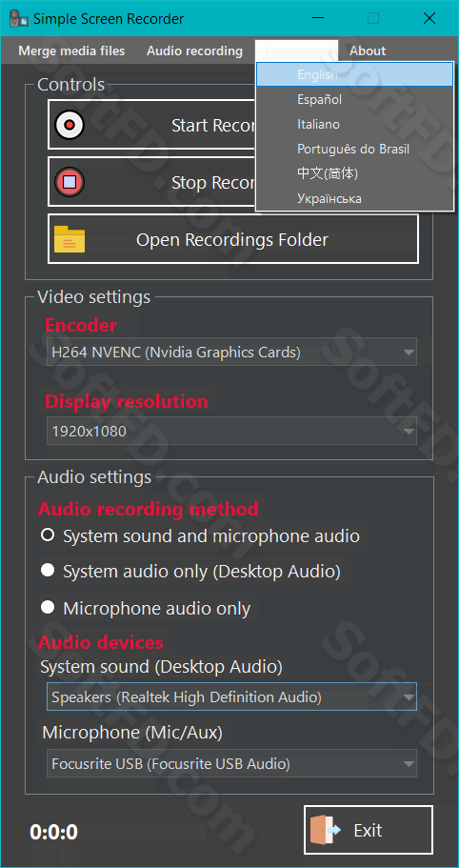This screenshot has height=868, width=459.
Task: Click the stop square icon
Action: click(70, 183)
